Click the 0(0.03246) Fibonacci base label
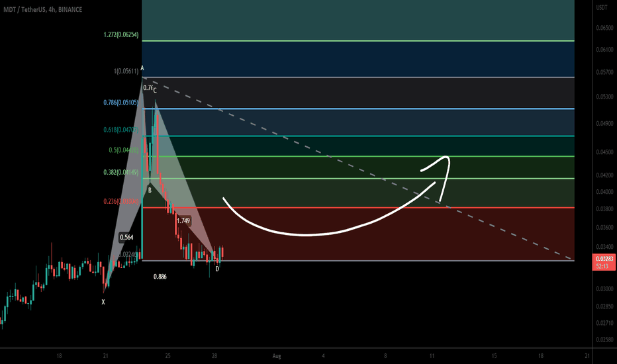This screenshot has width=617, height=364. point(127,254)
